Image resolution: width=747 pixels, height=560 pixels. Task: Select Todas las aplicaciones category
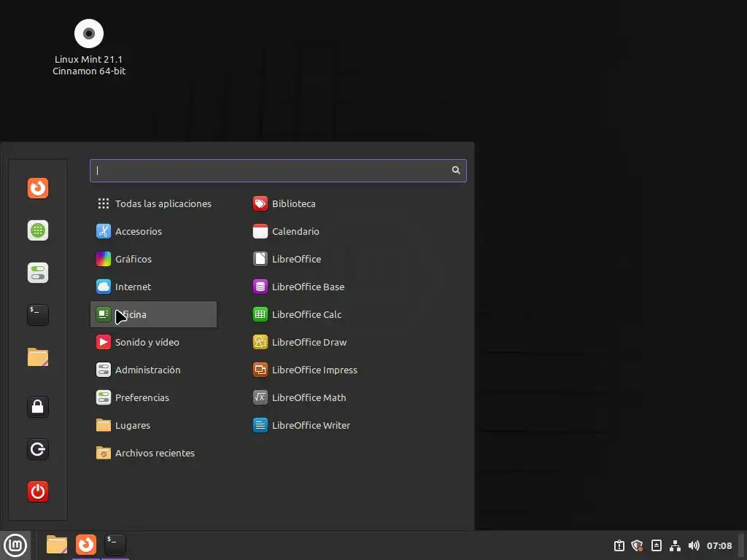click(x=153, y=203)
